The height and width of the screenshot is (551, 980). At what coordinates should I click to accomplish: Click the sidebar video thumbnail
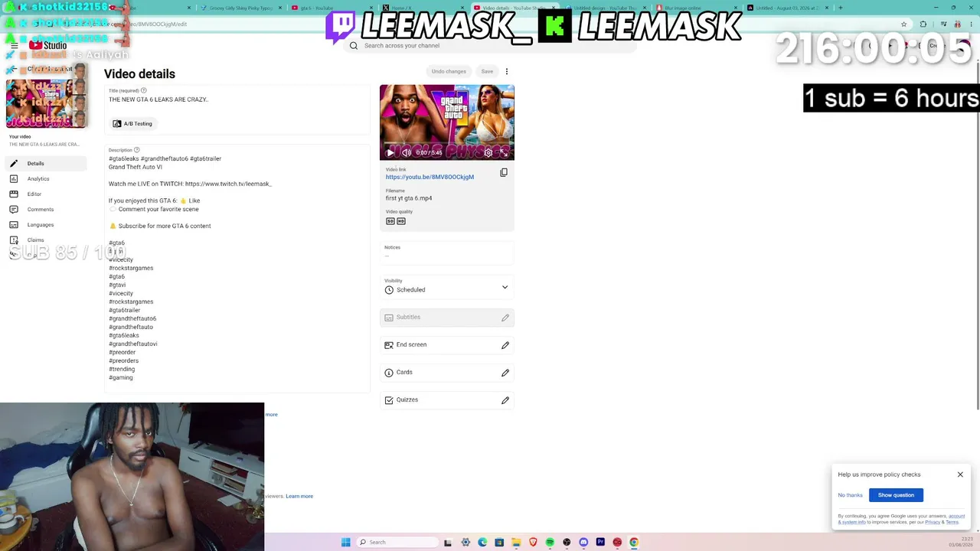click(x=46, y=103)
